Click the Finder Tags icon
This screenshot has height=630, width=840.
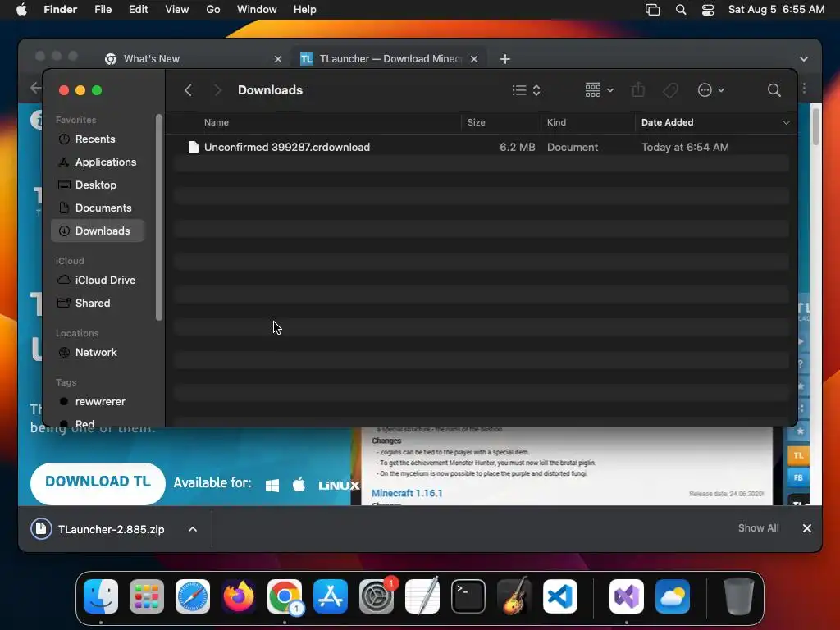point(670,90)
